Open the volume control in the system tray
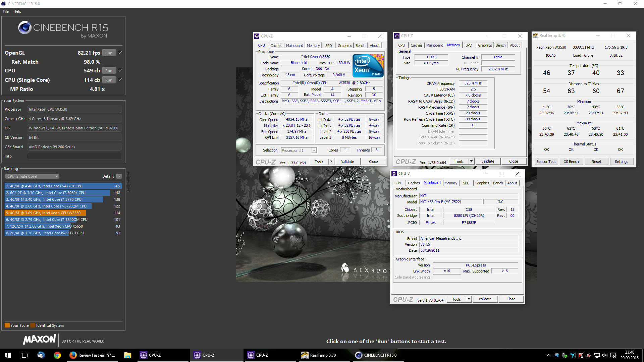This screenshot has width=644, height=362. tap(605, 355)
